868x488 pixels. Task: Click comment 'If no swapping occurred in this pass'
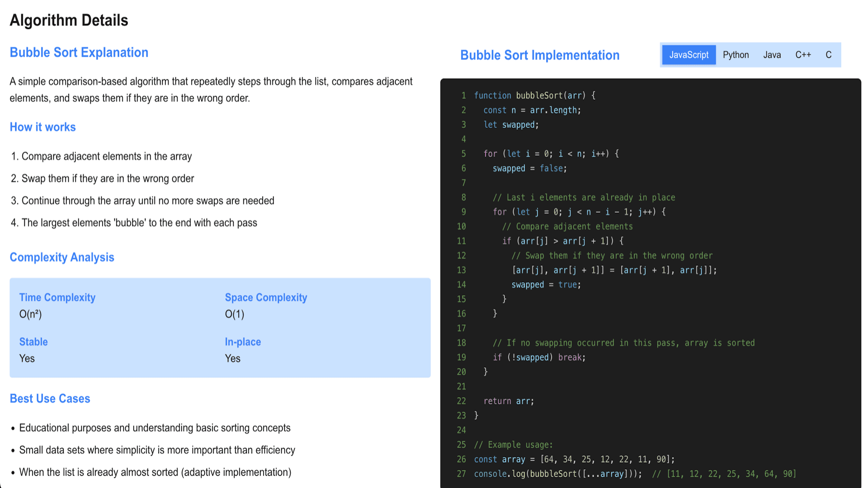tap(624, 343)
